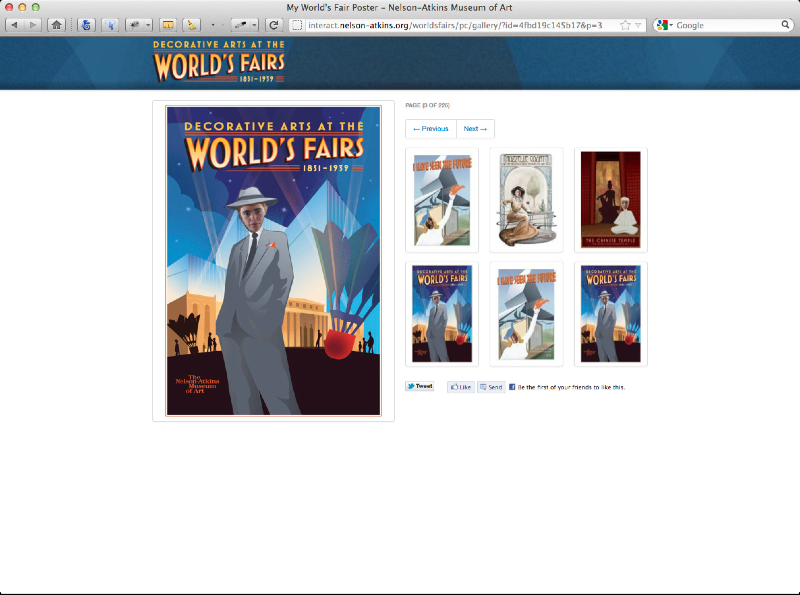Open the URL history dropdown arrow
The height and width of the screenshot is (595, 800).
[x=638, y=25]
